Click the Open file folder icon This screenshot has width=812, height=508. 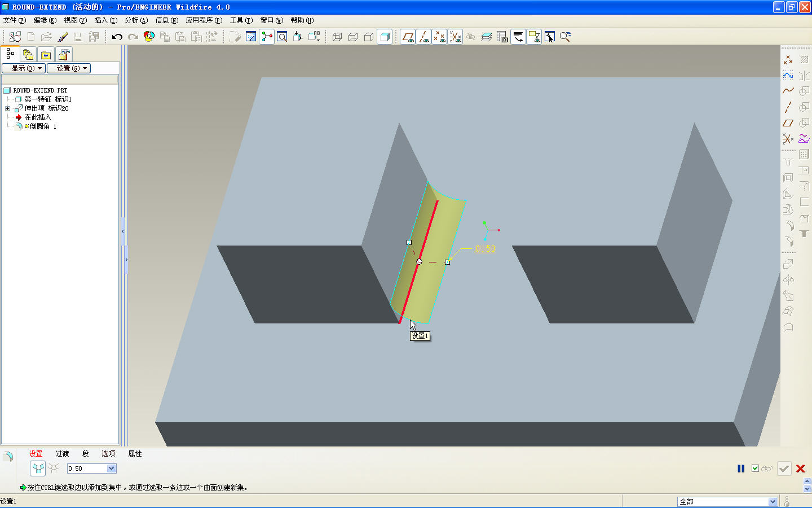click(x=46, y=37)
